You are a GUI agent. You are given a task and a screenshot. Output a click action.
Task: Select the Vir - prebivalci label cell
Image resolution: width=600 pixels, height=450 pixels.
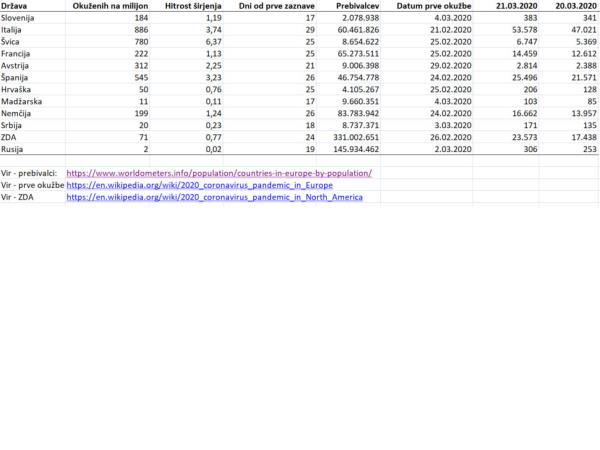30,173
